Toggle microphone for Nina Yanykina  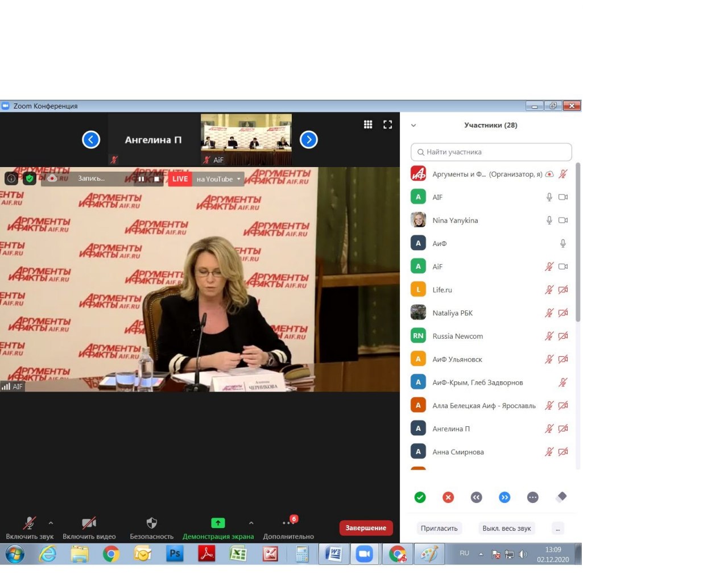(x=549, y=221)
